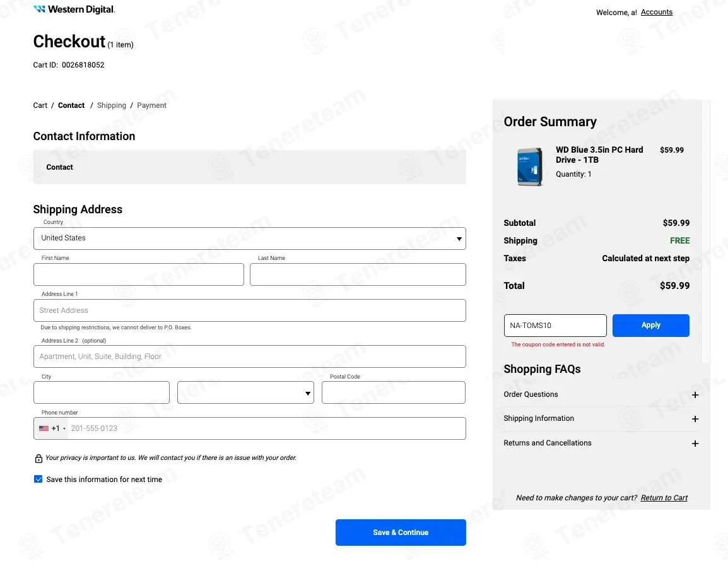Toggle Save this information for next time
This screenshot has width=728, height=583.
pos(38,479)
